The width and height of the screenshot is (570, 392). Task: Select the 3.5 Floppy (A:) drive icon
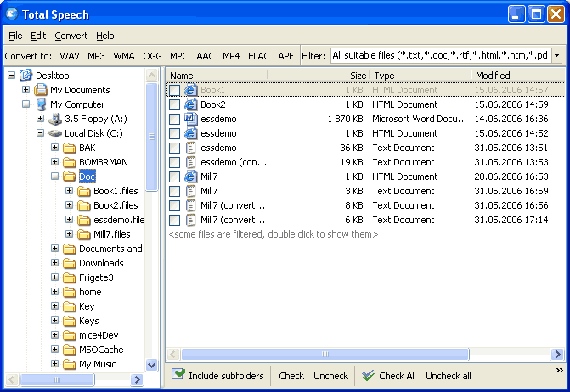55,119
